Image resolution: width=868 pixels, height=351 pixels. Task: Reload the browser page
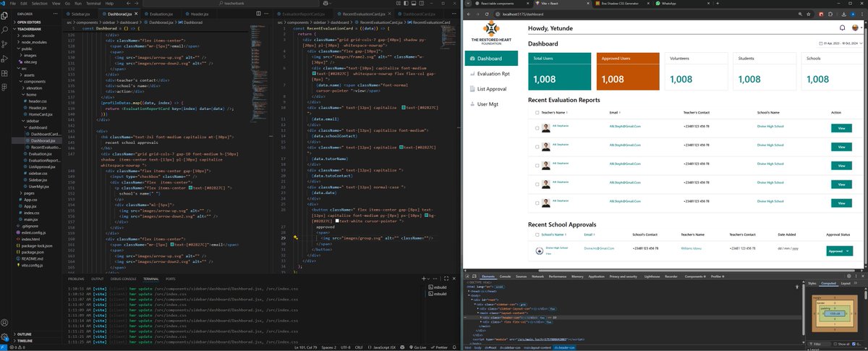[488, 13]
